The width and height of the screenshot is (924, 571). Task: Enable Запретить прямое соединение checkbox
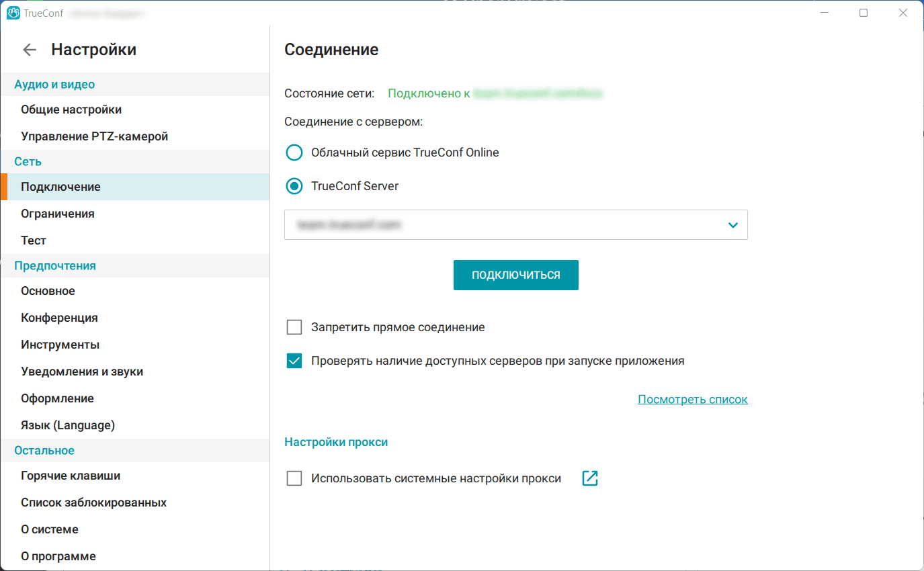pyautogui.click(x=294, y=327)
